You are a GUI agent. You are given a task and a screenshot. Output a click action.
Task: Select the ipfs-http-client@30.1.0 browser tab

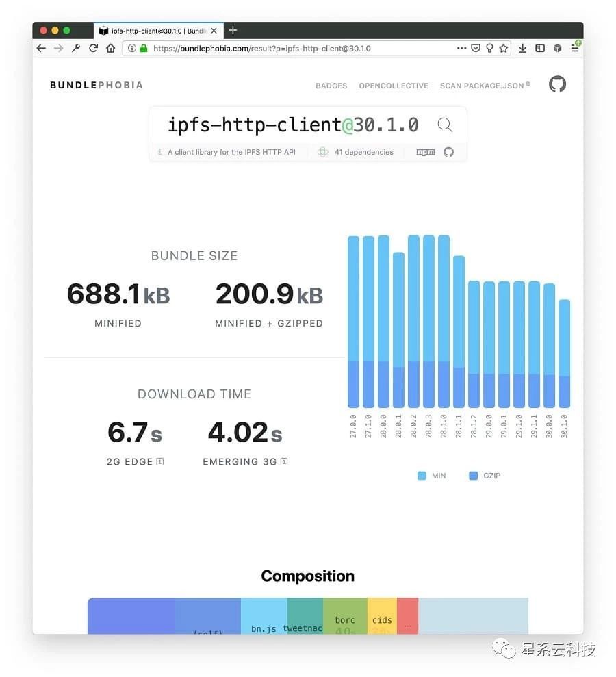pyautogui.click(x=158, y=31)
